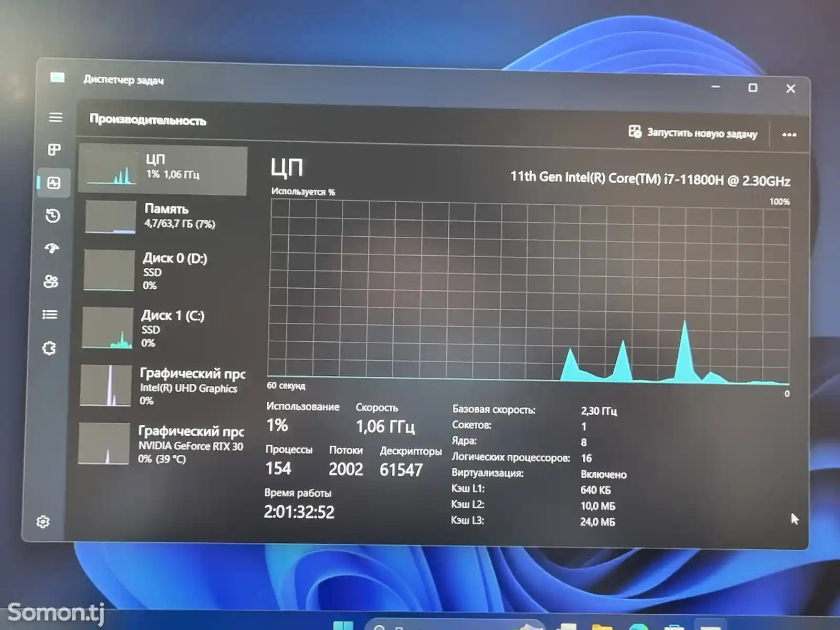Open the App history page icon
Image resolution: width=840 pixels, height=630 pixels.
(x=53, y=216)
